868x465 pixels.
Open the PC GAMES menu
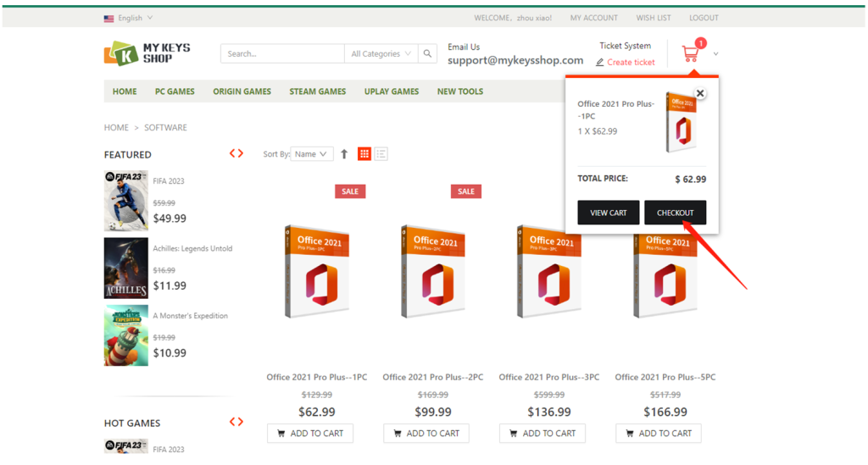(175, 91)
